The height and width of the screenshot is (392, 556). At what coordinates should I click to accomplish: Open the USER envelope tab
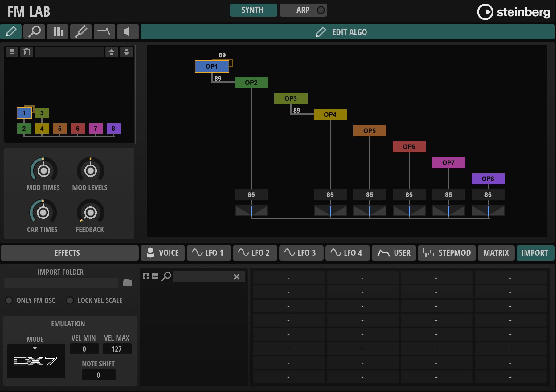coord(394,253)
